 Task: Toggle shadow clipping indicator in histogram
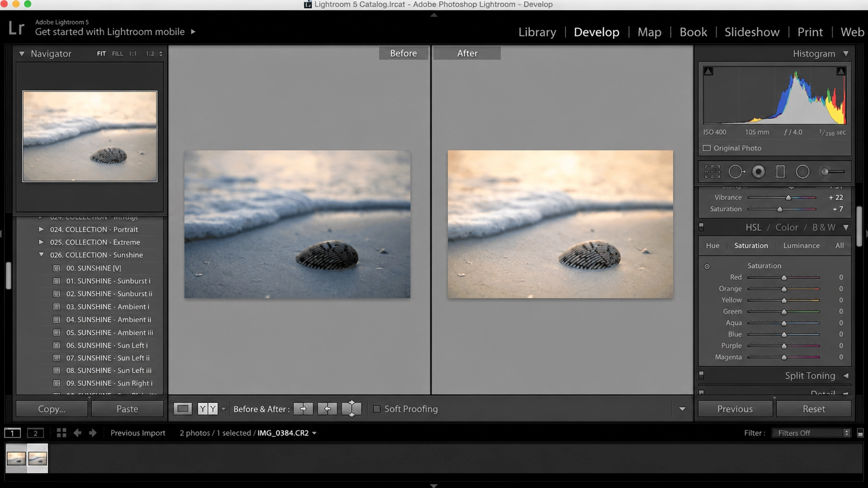pos(708,71)
